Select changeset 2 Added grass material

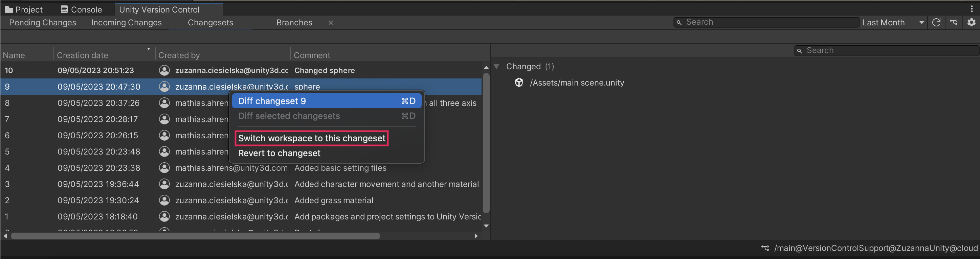[333, 201]
